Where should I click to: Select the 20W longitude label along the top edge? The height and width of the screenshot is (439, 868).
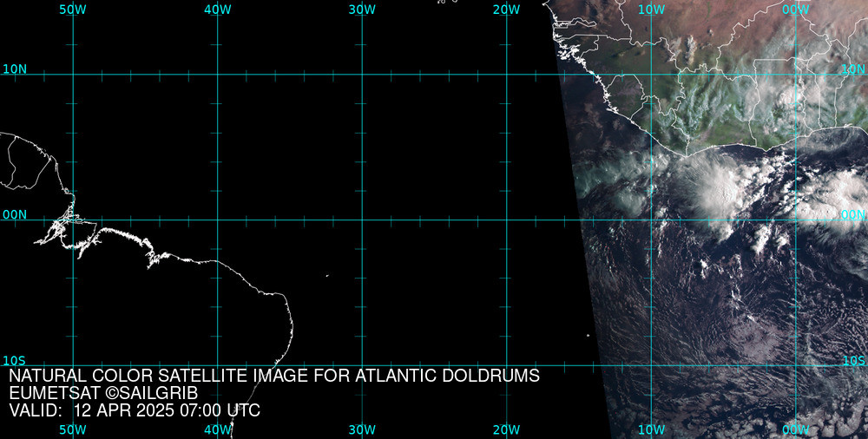[507, 10]
